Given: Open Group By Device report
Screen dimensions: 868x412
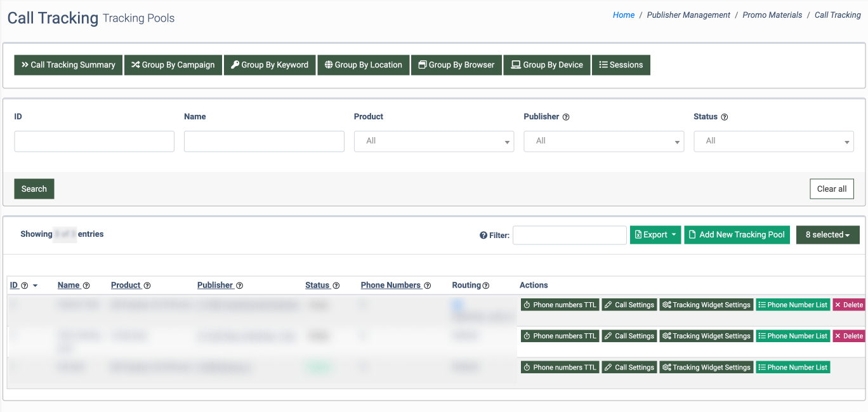Looking at the screenshot, I should coord(547,65).
